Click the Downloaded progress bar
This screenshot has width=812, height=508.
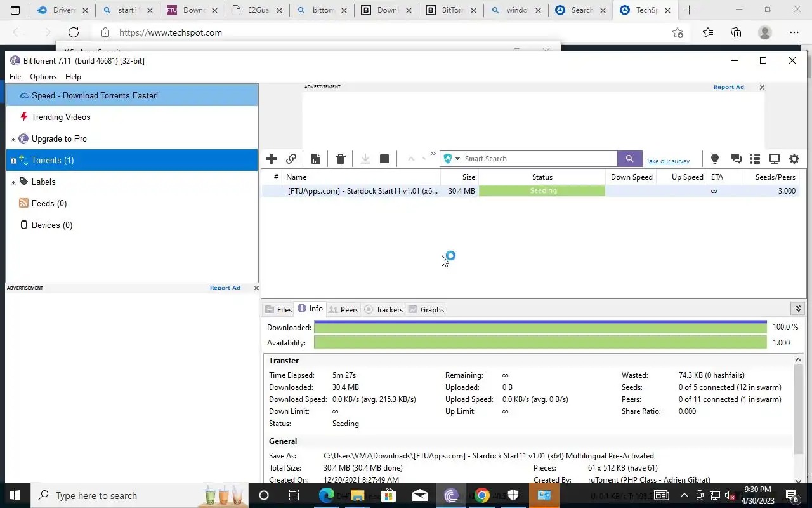click(x=540, y=327)
